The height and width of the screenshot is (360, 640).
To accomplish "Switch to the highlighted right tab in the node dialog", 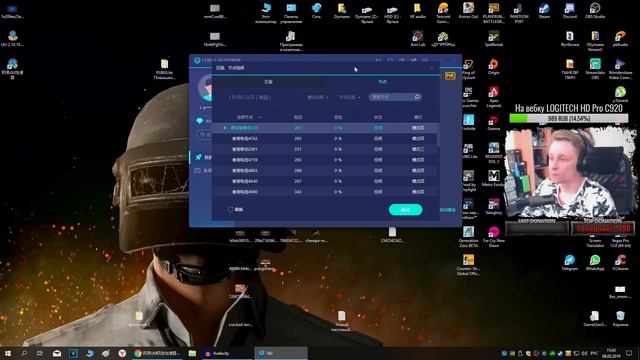I will (382, 82).
